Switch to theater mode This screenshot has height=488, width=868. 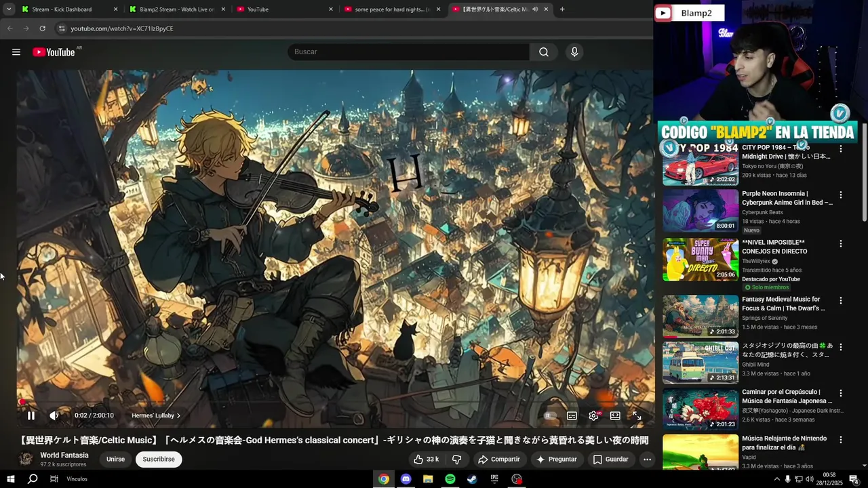click(x=615, y=415)
